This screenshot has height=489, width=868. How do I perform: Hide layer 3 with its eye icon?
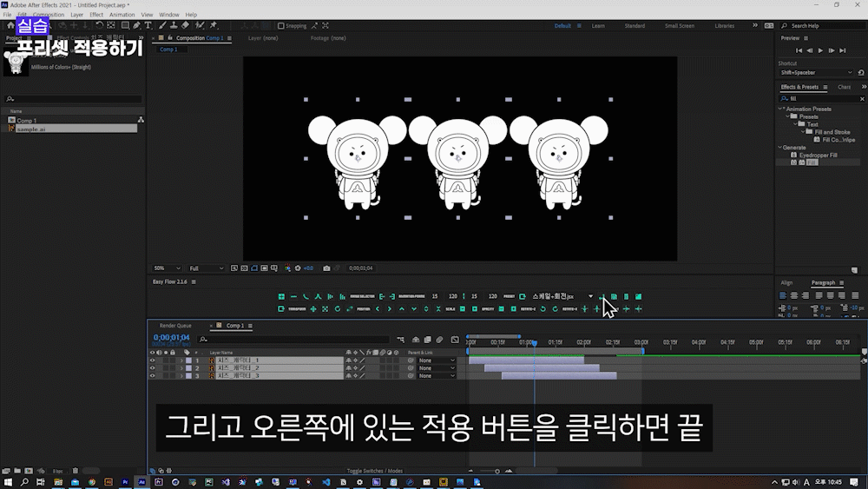152,376
